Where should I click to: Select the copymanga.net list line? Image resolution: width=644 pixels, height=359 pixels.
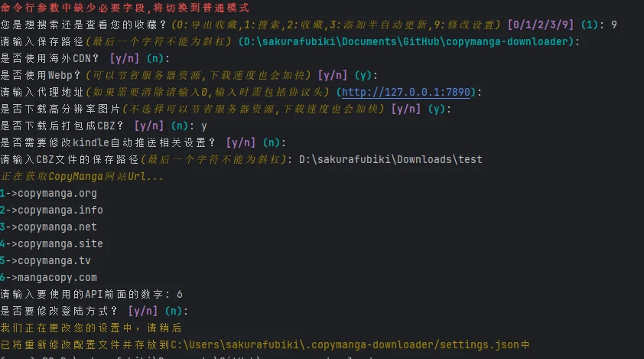[x=48, y=227]
